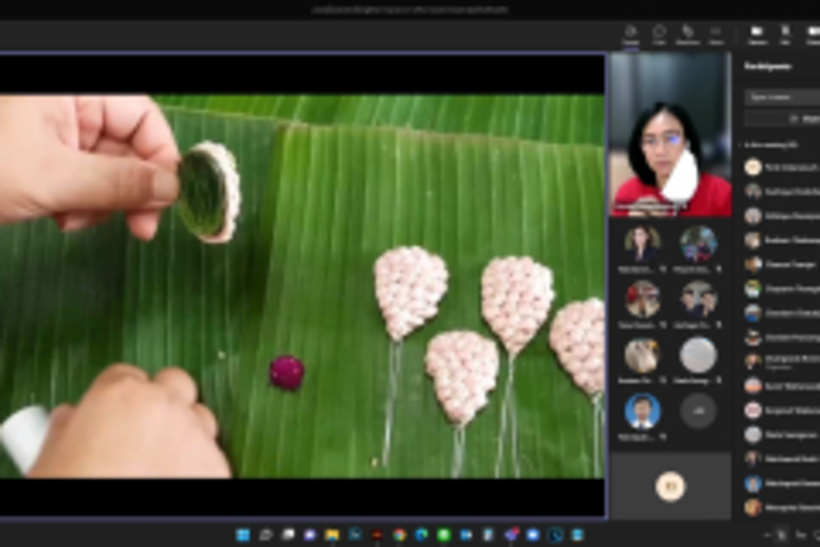820x547 pixels.
Task: Open the People panel in the meeting toolbar
Action: 631,35
